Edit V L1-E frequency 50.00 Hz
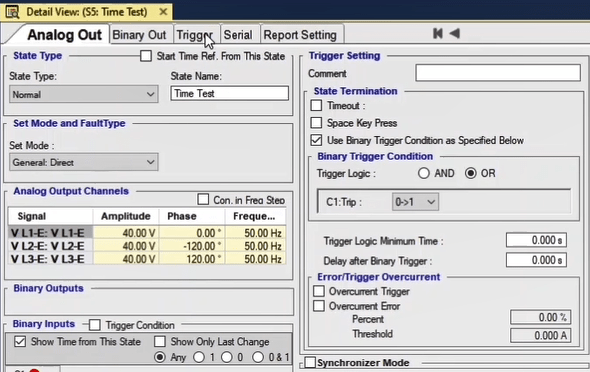The image size is (590, 372). click(x=255, y=233)
